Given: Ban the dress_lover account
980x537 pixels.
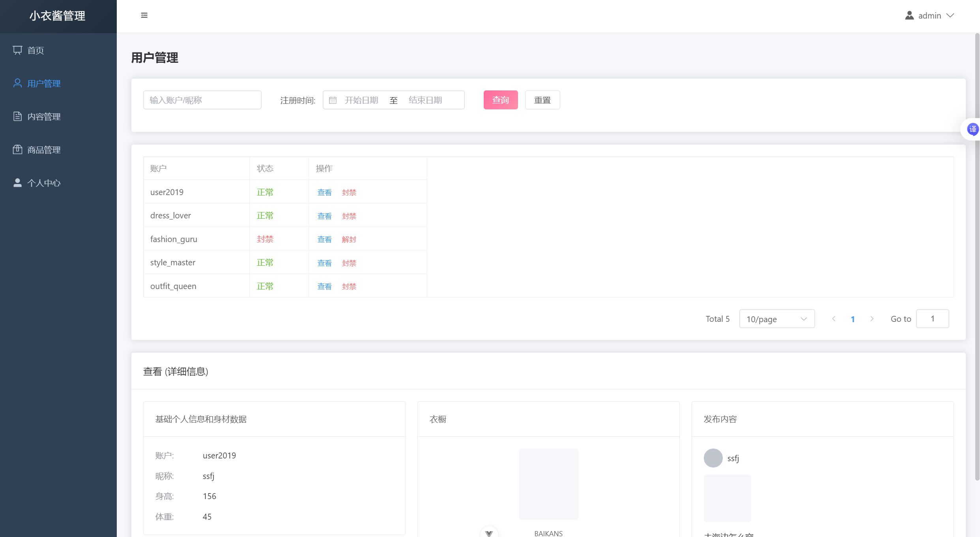Looking at the screenshot, I should click(x=349, y=216).
